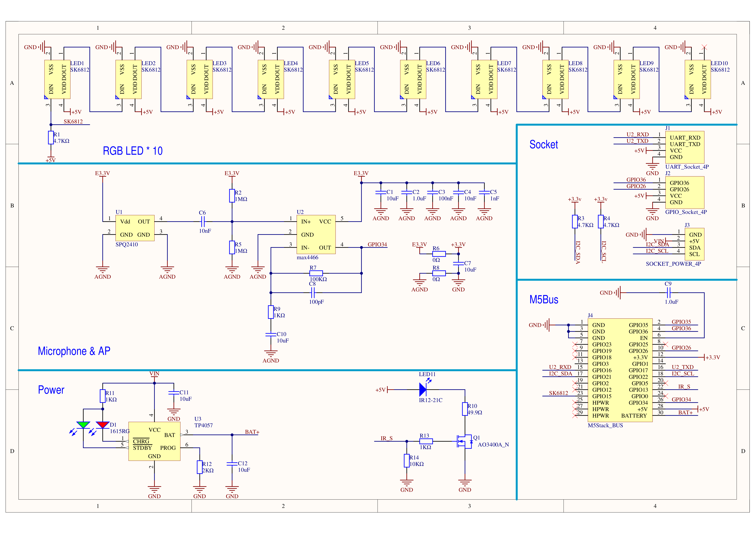Click the BATTERY pin label on J4
756x534 pixels.
click(x=634, y=415)
